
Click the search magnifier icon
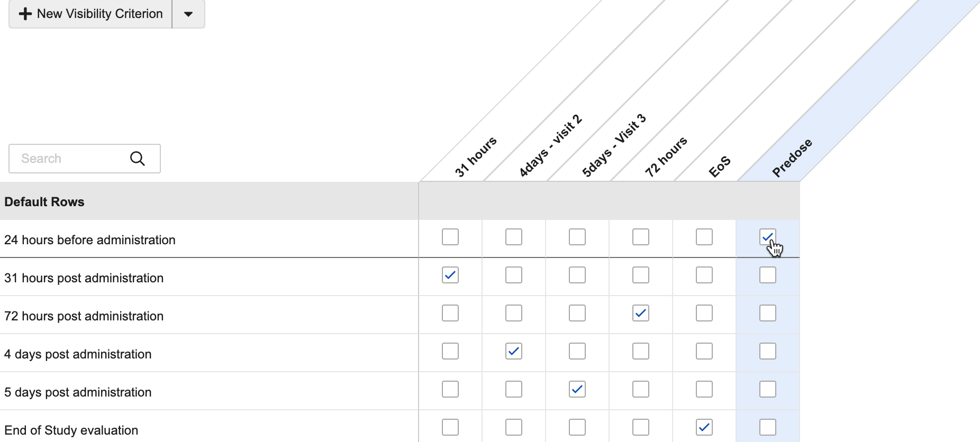click(138, 159)
